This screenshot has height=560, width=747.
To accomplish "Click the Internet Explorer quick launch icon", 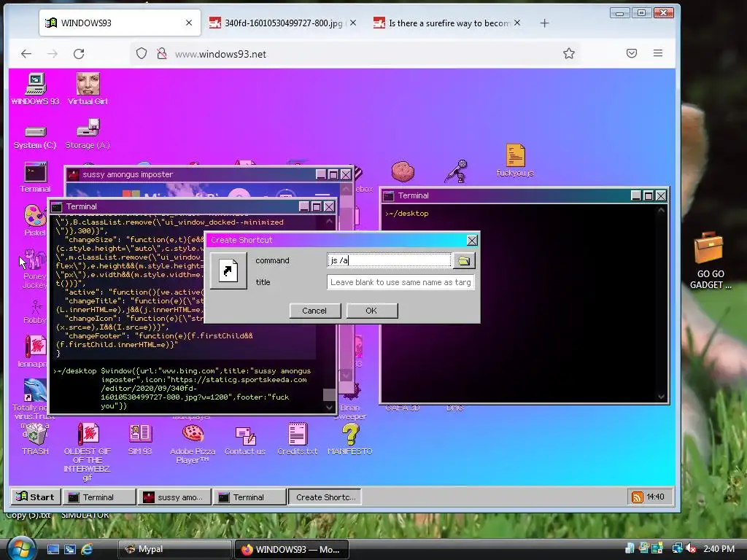I will click(x=87, y=549).
